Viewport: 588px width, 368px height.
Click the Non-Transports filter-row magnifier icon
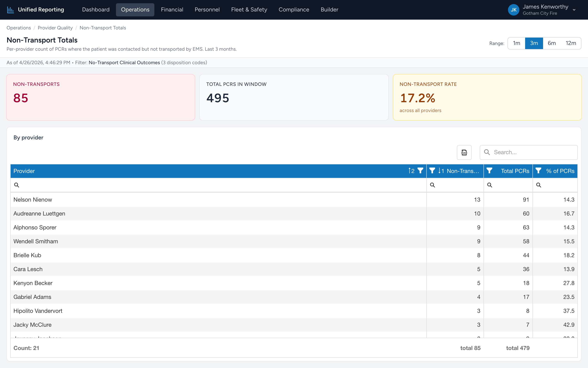click(432, 185)
